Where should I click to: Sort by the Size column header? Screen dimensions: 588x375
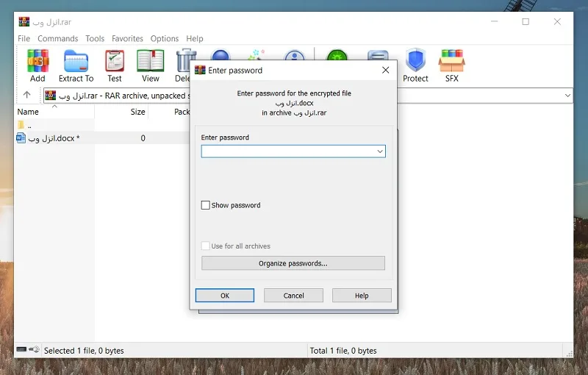[137, 112]
